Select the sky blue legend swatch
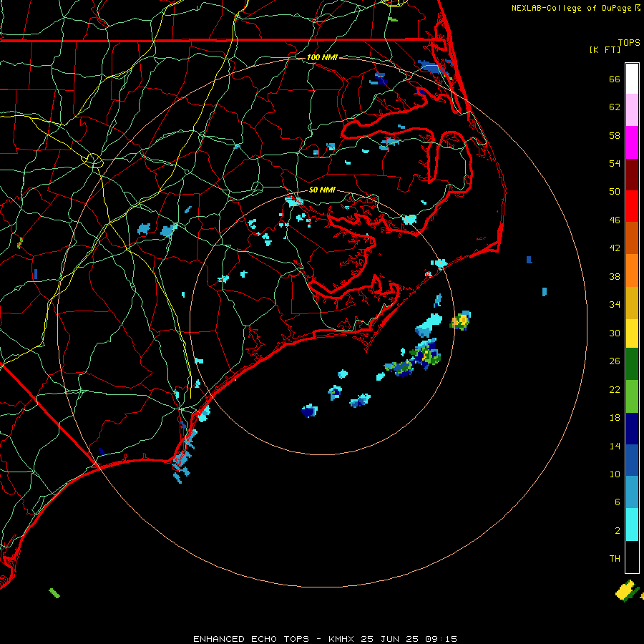The height and width of the screenshot is (644, 644). pyautogui.click(x=632, y=492)
